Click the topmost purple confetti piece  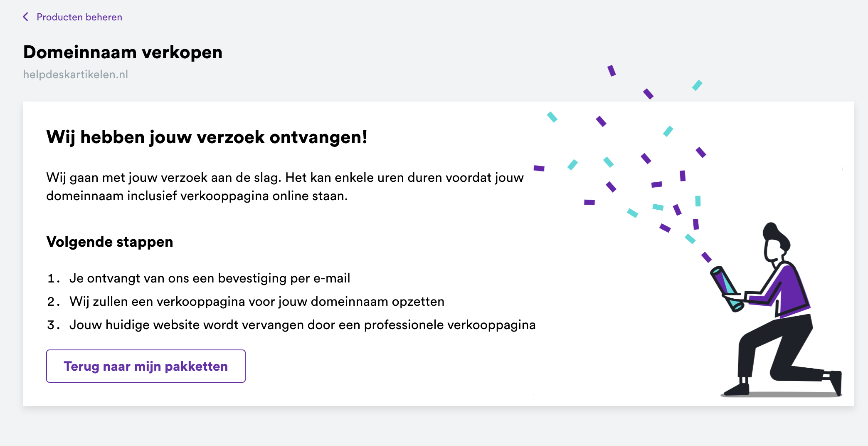612,71
